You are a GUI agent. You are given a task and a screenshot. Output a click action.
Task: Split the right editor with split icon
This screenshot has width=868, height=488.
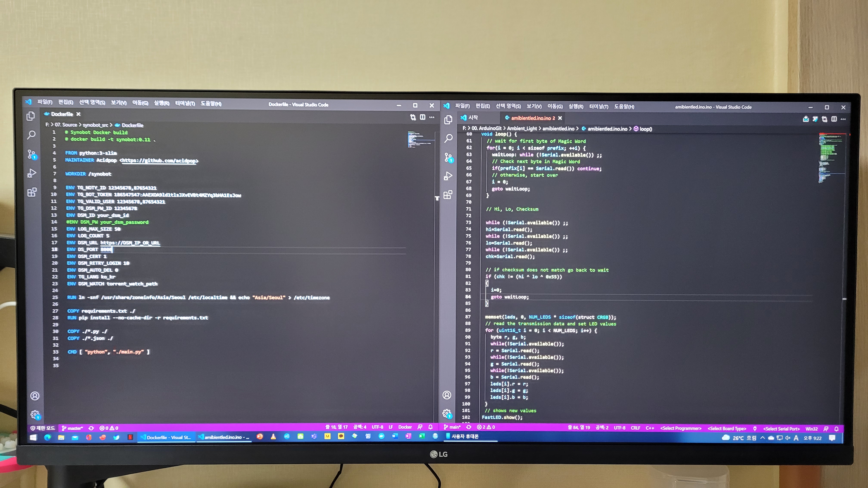point(834,119)
